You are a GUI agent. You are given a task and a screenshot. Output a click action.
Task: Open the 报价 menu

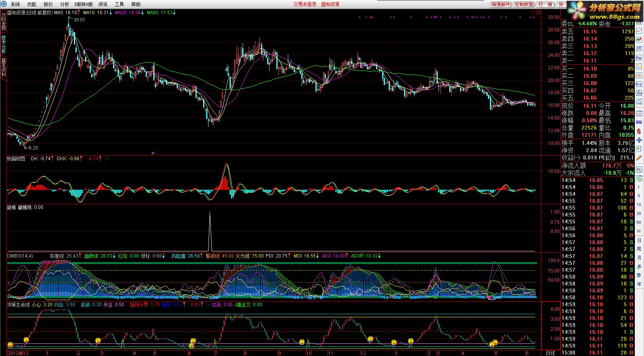coord(48,4)
